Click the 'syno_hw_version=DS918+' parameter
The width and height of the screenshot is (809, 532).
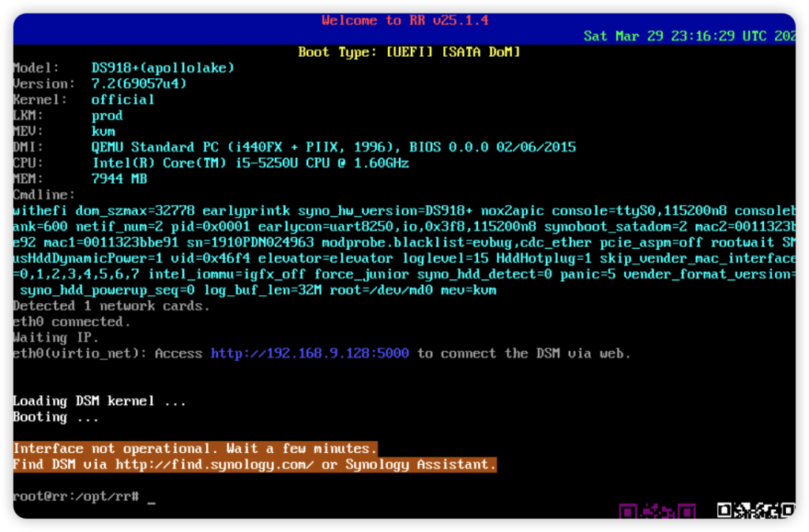pyautogui.click(x=385, y=211)
